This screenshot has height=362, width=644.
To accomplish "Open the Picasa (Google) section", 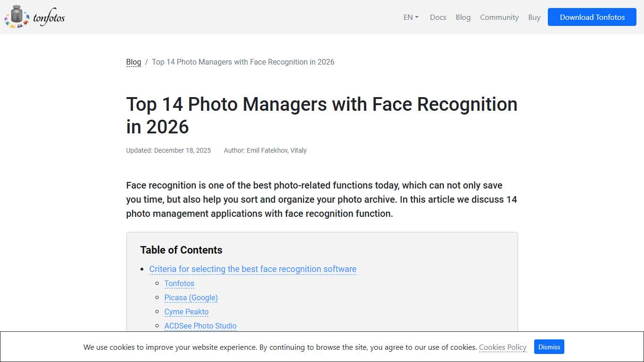I will click(191, 297).
